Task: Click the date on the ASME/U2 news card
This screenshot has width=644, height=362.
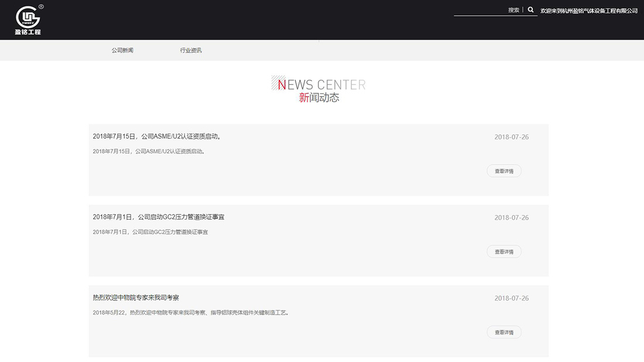Action: tap(511, 137)
